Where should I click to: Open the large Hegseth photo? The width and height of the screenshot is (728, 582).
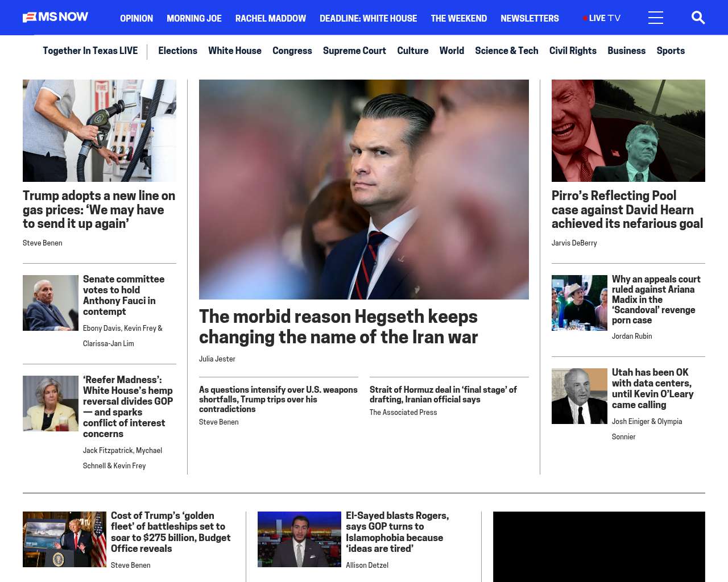pos(364,189)
